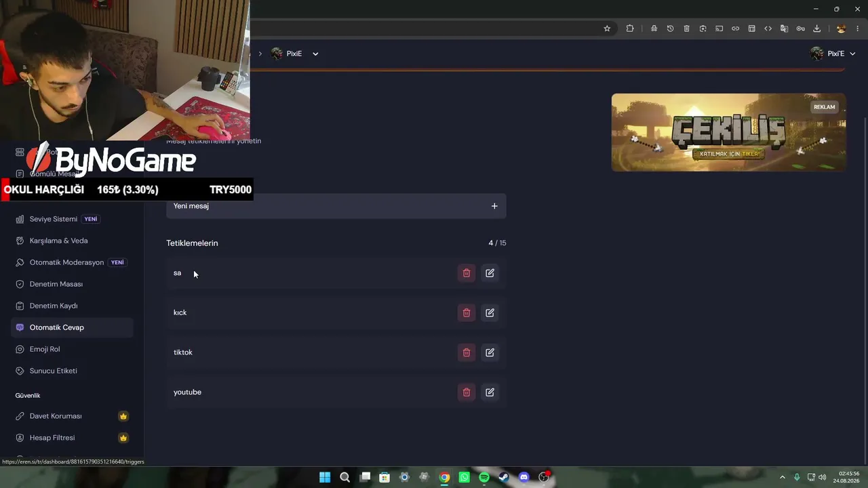This screenshot has height=488, width=868.
Task: Edit the "tiktok" trigger
Action: pyautogui.click(x=490, y=352)
